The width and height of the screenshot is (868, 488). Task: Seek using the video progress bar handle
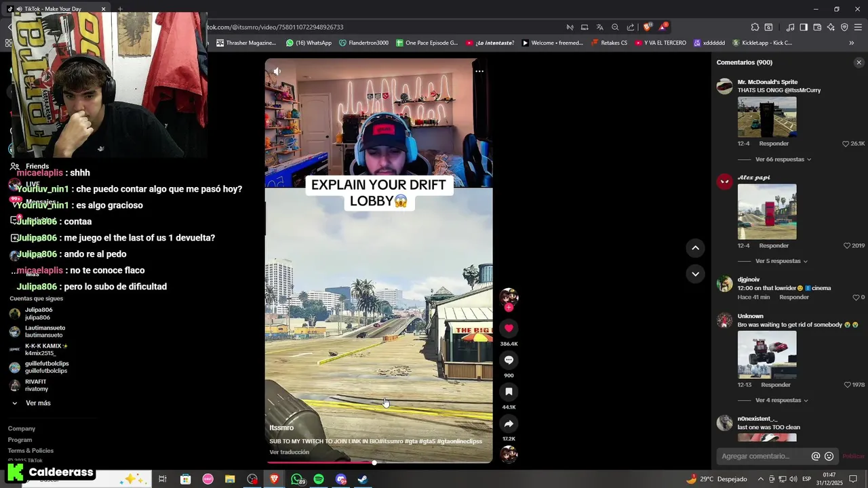point(374,462)
